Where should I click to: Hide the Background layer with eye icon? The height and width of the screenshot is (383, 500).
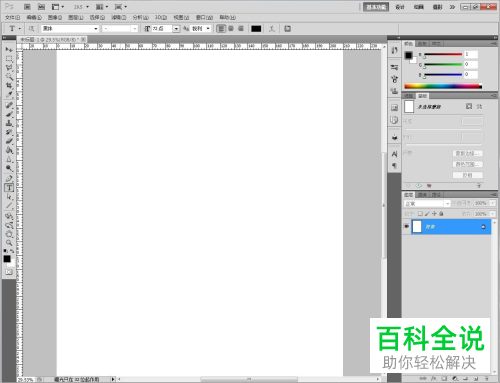406,227
